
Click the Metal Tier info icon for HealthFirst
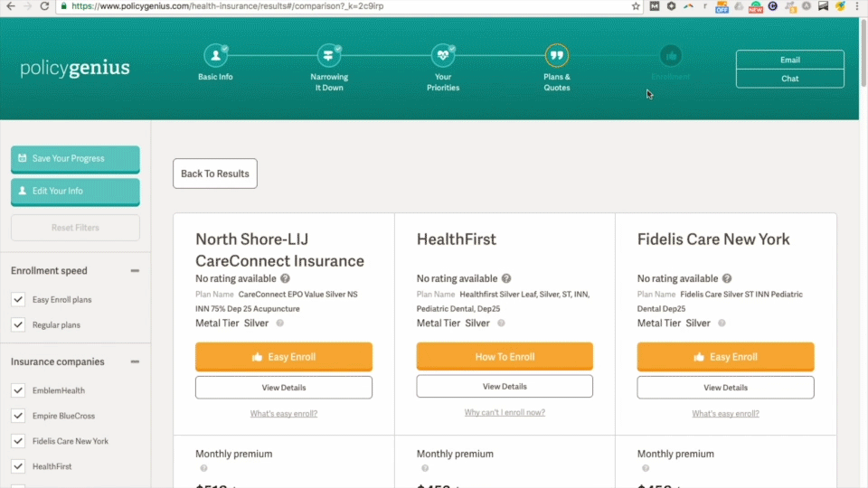(501, 324)
